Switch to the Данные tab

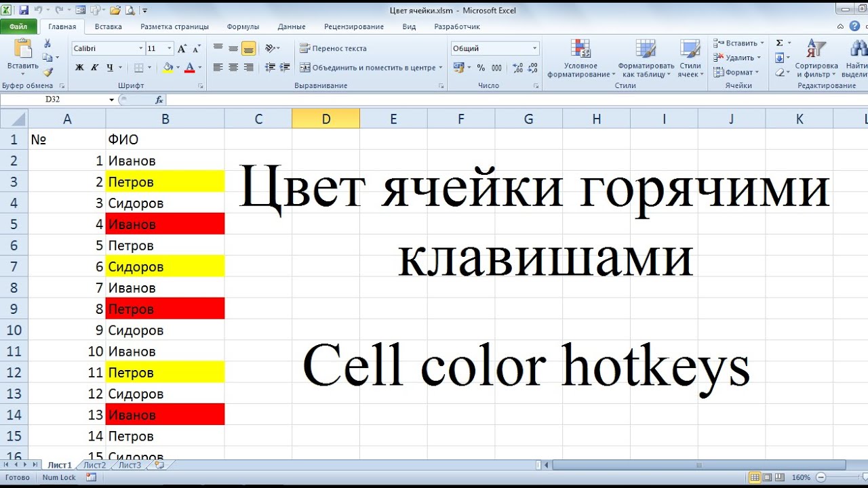click(292, 26)
